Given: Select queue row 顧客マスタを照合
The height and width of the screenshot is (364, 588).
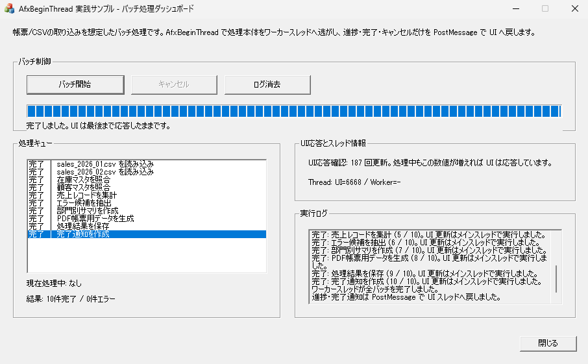Looking at the screenshot, I should (x=147, y=188).
